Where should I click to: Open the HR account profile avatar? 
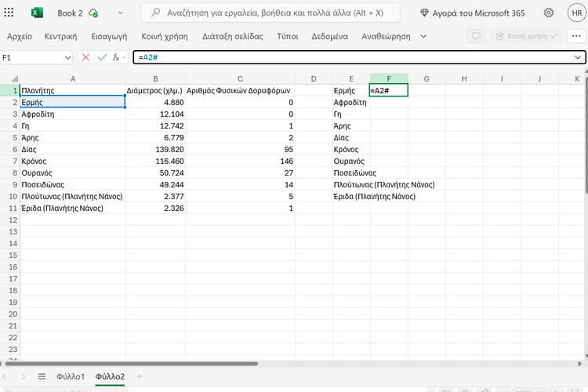click(574, 13)
